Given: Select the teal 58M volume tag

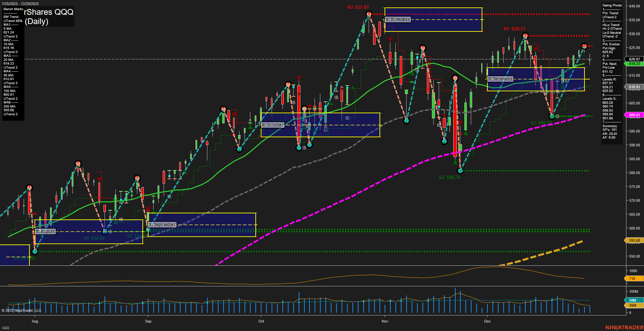Looking at the screenshot, I should coord(633,300).
